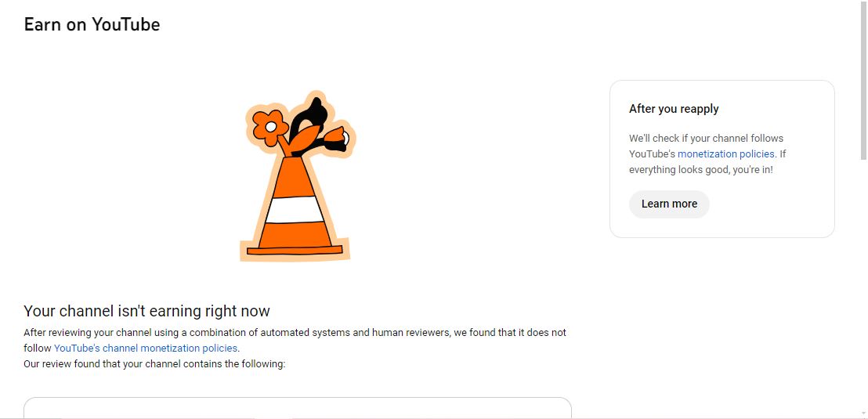868x419 pixels.
Task: Click the "Our review found" sentence
Action: click(154, 364)
